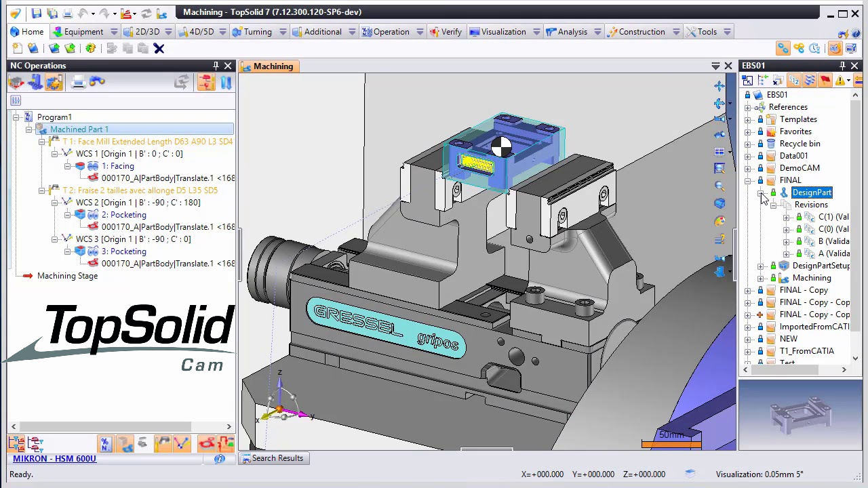The width and height of the screenshot is (868, 488).
Task: Collapse the FINAL folder in EBS01 tree
Action: pos(748,180)
